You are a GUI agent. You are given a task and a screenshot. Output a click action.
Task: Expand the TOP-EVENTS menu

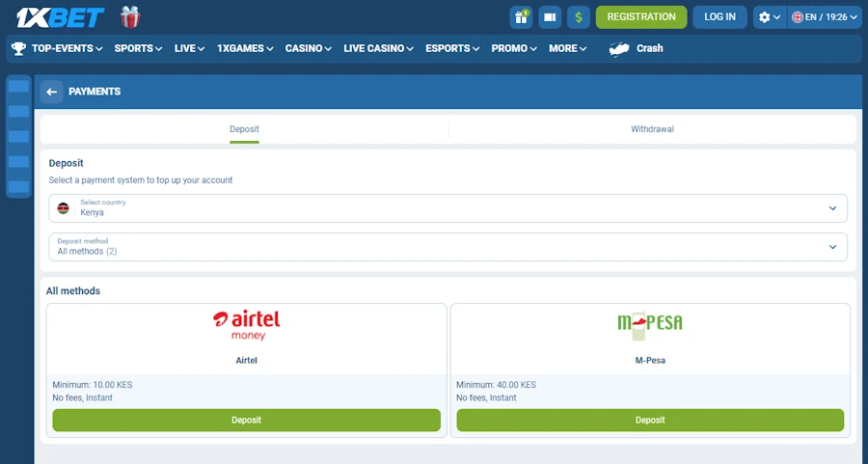pos(67,49)
